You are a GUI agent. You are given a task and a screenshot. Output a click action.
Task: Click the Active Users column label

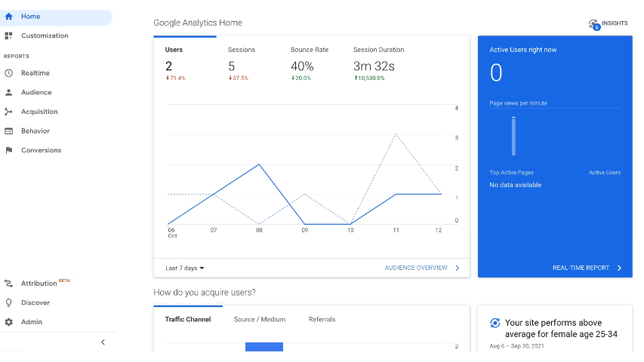coord(605,173)
